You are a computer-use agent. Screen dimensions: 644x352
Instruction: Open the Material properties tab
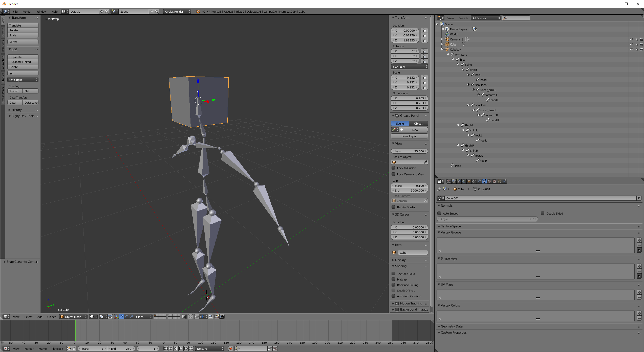pos(489,181)
